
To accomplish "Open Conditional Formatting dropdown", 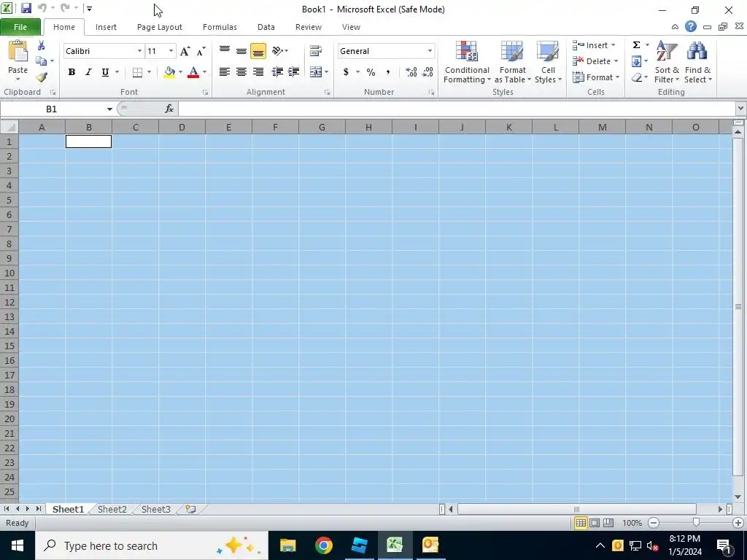I will [x=467, y=63].
